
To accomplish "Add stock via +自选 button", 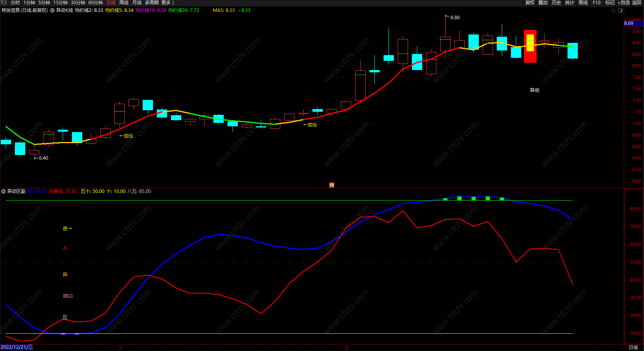I will (x=624, y=3).
